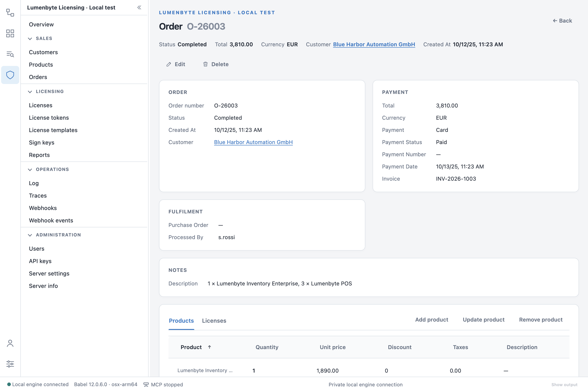Screen dimensions: 588x392
Task: Click the Back arrow icon
Action: click(x=555, y=21)
